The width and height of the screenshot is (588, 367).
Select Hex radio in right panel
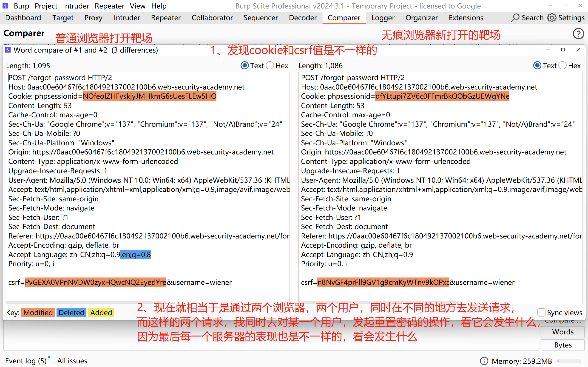pyautogui.click(x=563, y=66)
